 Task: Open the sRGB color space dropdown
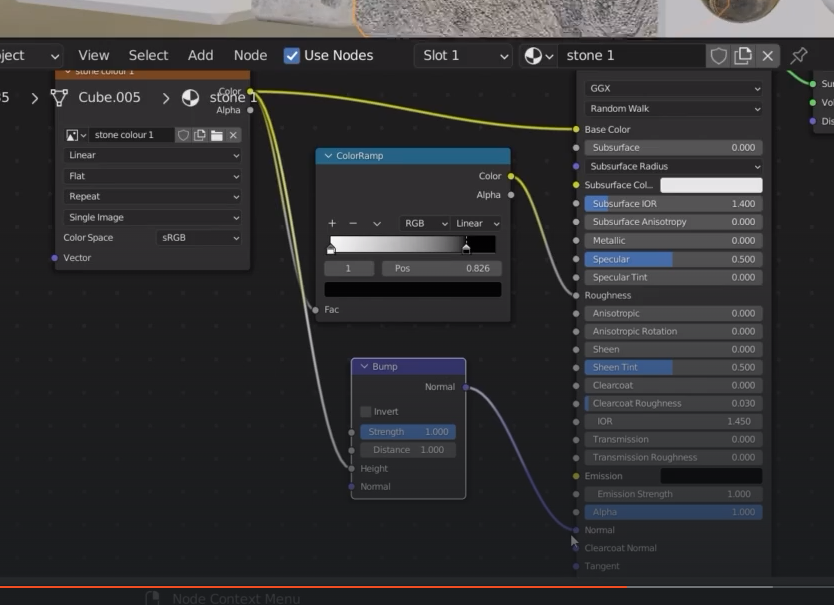pyautogui.click(x=199, y=237)
